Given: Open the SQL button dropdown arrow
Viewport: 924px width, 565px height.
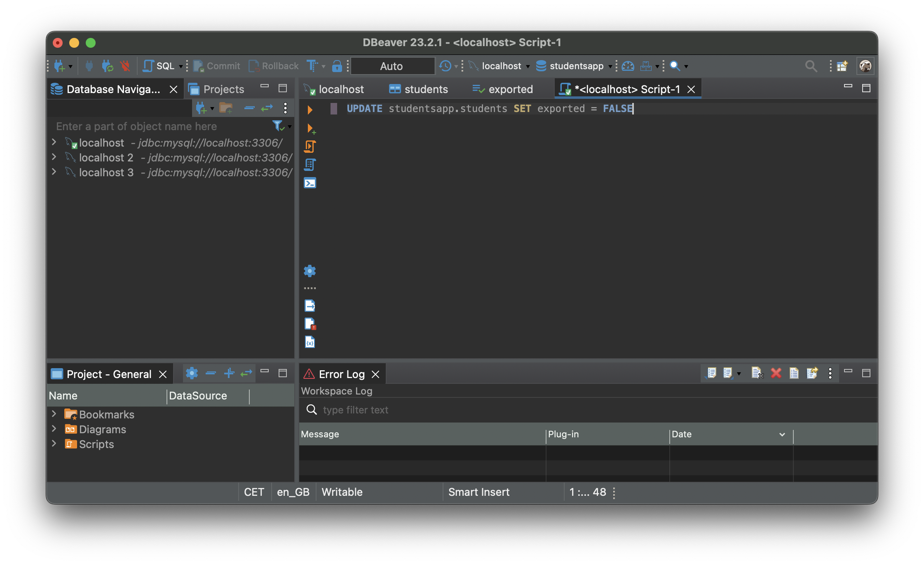Looking at the screenshot, I should [x=181, y=66].
